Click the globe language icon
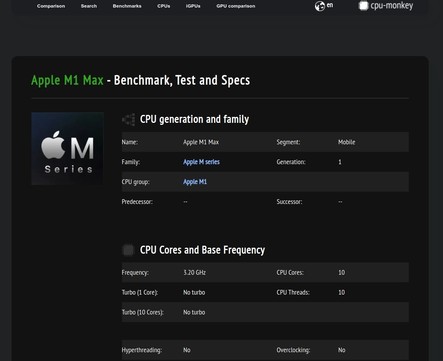 (319, 6)
